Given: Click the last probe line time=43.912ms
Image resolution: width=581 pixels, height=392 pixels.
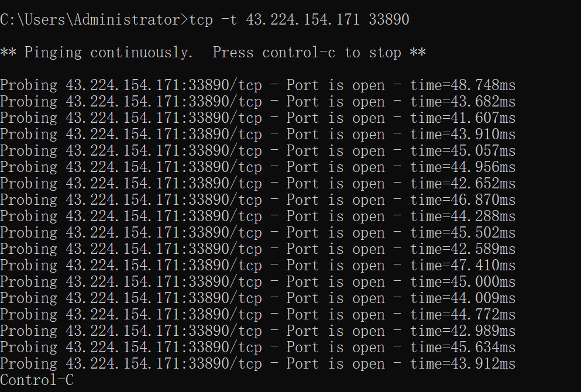Looking at the screenshot, I should click(x=257, y=364).
